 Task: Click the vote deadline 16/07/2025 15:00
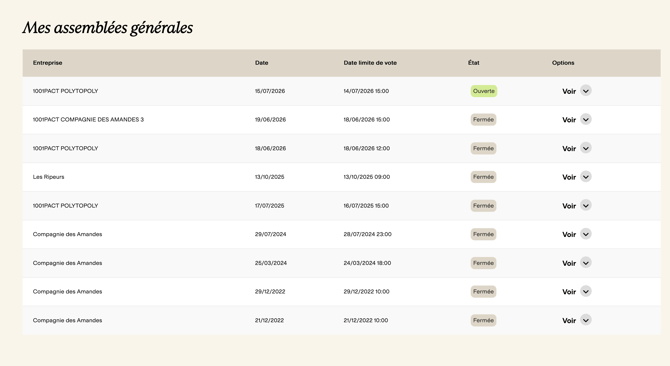coord(366,205)
